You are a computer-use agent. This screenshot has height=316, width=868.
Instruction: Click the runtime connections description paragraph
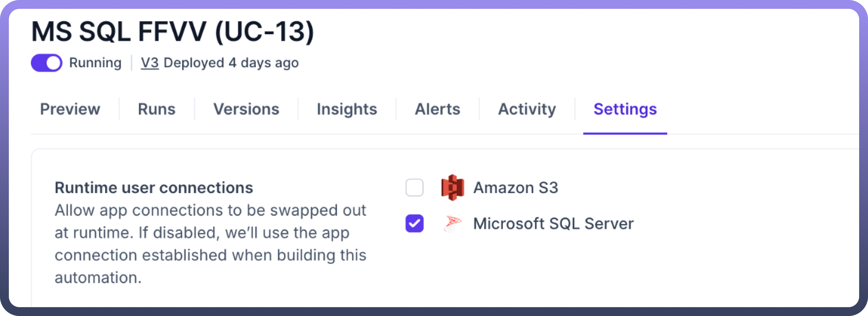(210, 244)
